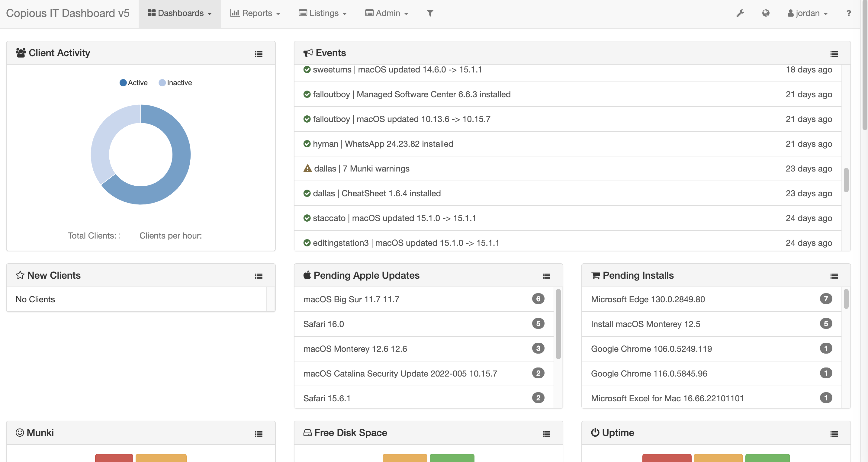This screenshot has width=868, height=462.
Task: Open Uptime widget list icon
Action: coord(834,434)
